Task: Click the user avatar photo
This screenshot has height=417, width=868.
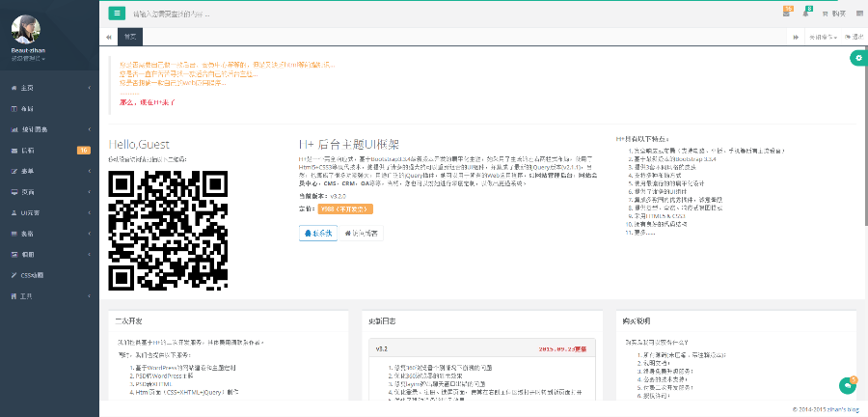Action: (x=26, y=29)
